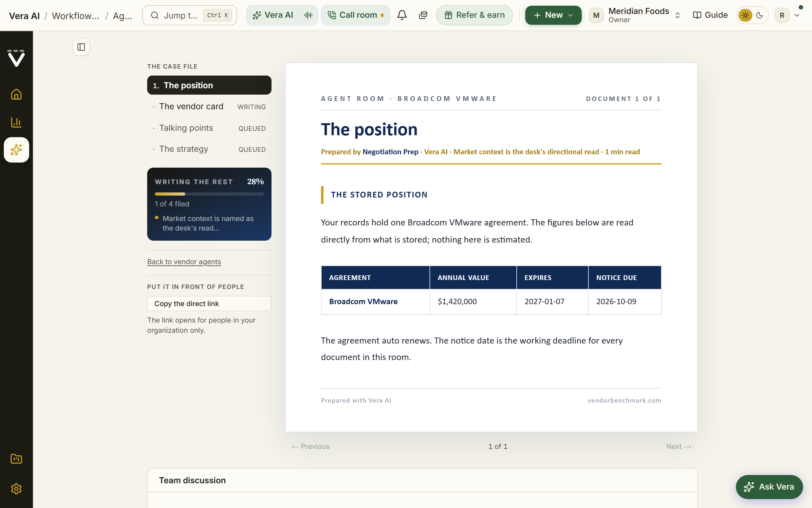This screenshot has height=508, width=812.
Task: Click the Vera V logo
Action: tap(16, 58)
